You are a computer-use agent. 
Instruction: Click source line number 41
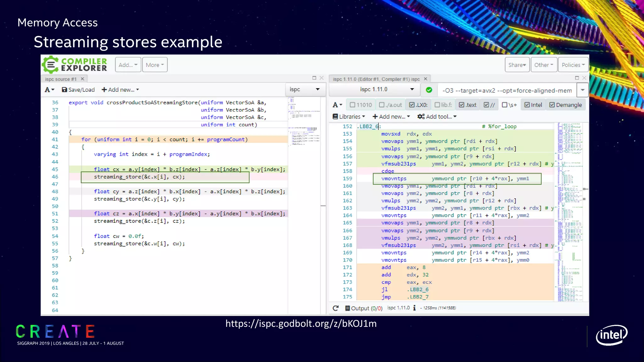pos(55,140)
